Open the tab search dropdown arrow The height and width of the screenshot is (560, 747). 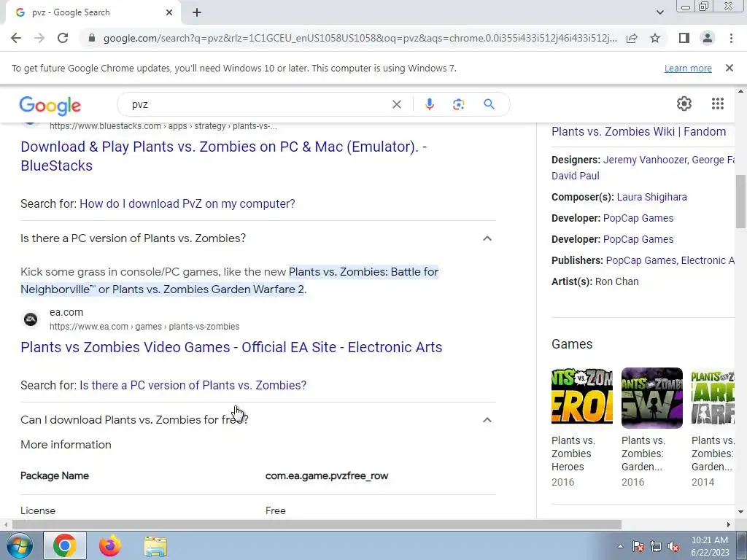tap(659, 12)
